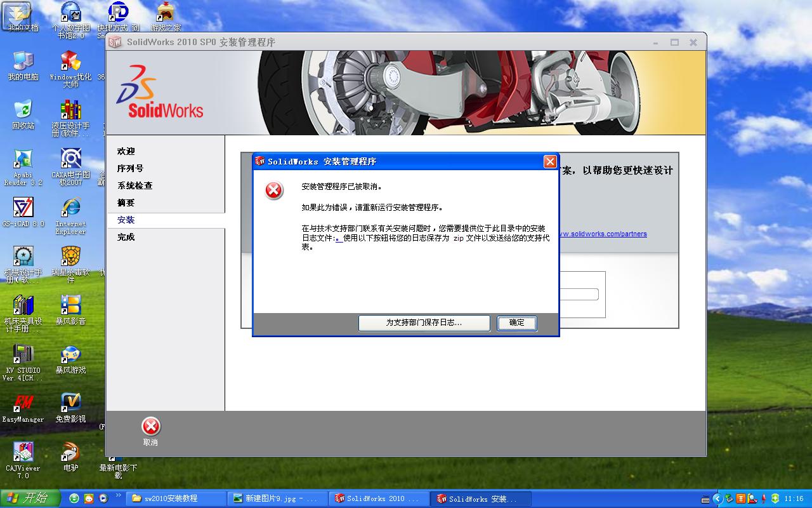Screen dimensions: 812x508
Task: Select the Windows优化大师 desktop icon
Action: point(70,69)
